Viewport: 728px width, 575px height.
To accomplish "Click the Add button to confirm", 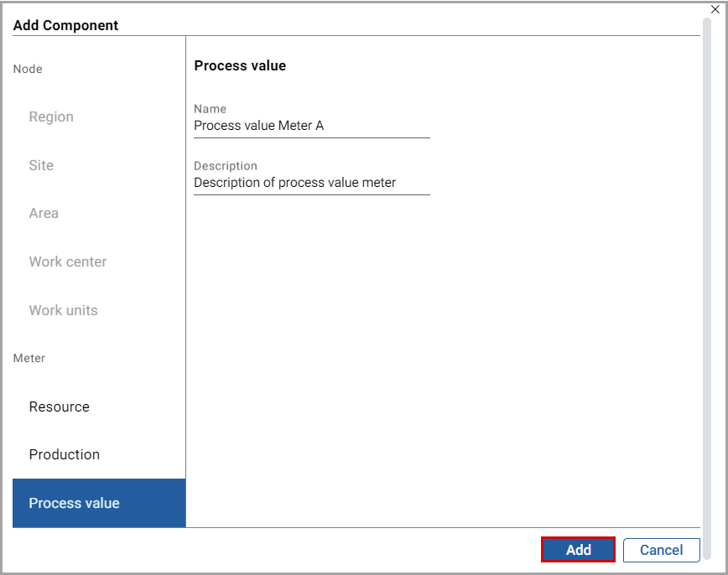I will click(578, 550).
